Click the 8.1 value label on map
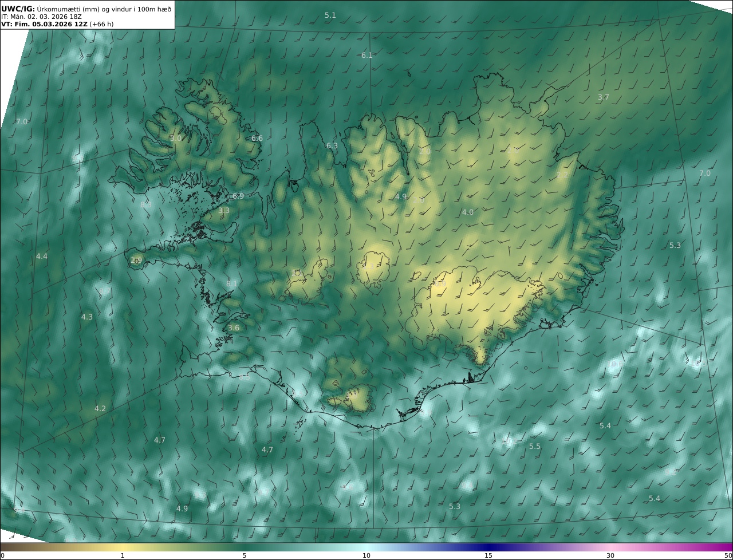This screenshot has width=733, height=560. (232, 283)
